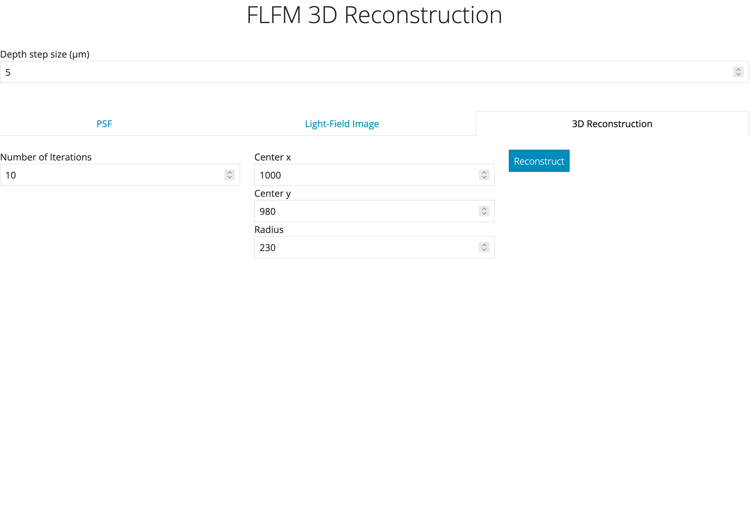Raise Center x value with the up arrow
This screenshot has height=532, width=756.
484,172
